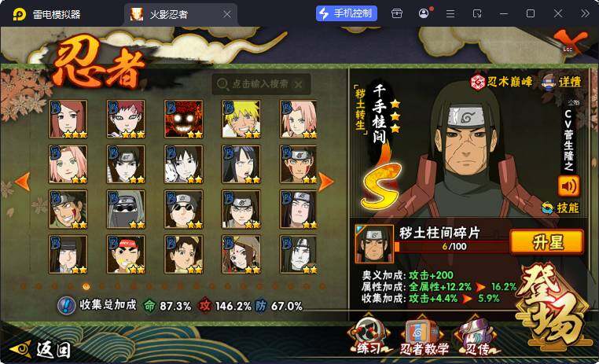This screenshot has width=599, height=364.
Task: Select the yellow-haired Naruto ninja thumbnail
Action: (x=241, y=119)
